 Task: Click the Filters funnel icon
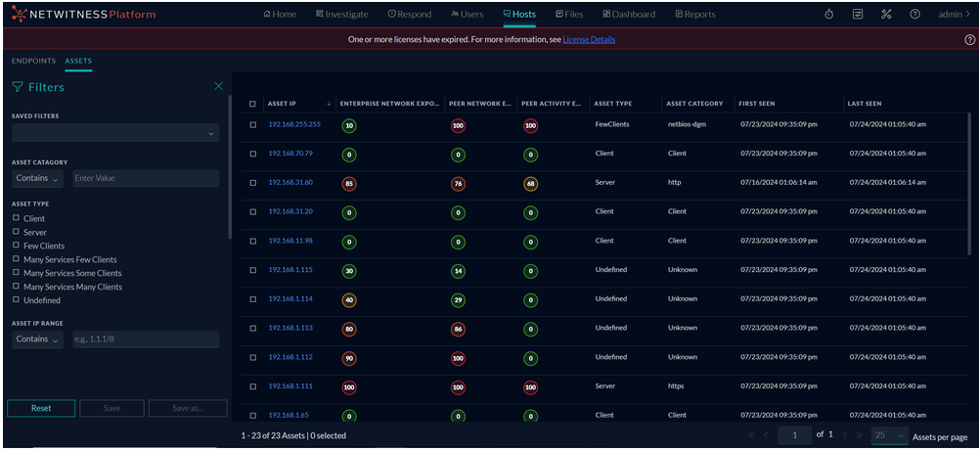[x=18, y=87]
